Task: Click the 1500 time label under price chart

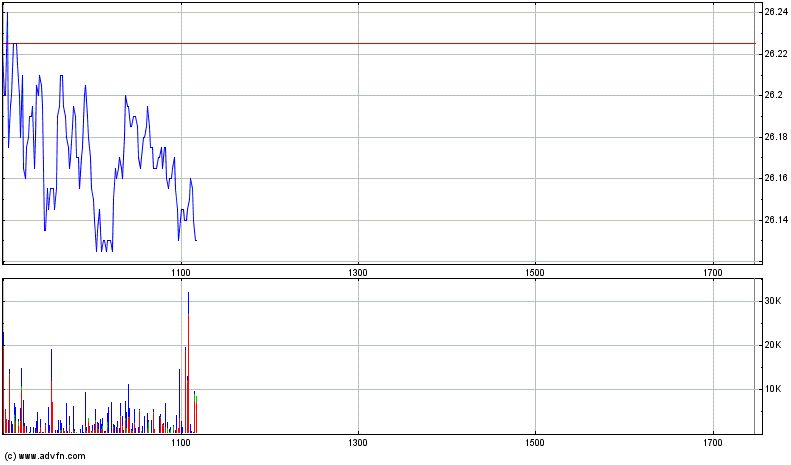Action: [x=535, y=273]
